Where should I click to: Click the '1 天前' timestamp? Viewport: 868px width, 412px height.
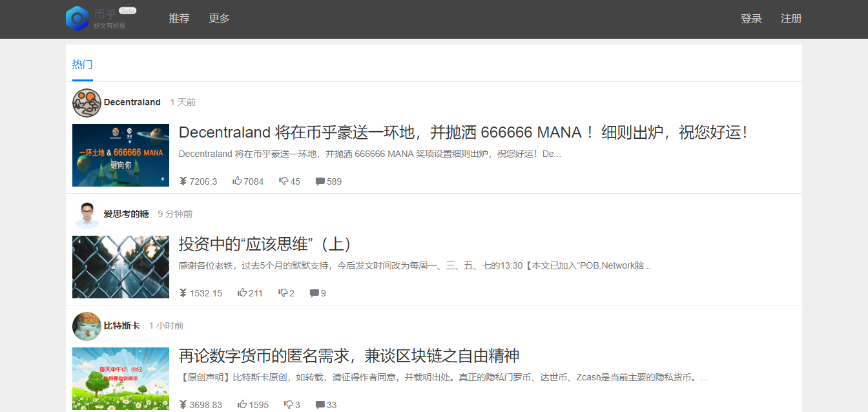pyautogui.click(x=183, y=102)
